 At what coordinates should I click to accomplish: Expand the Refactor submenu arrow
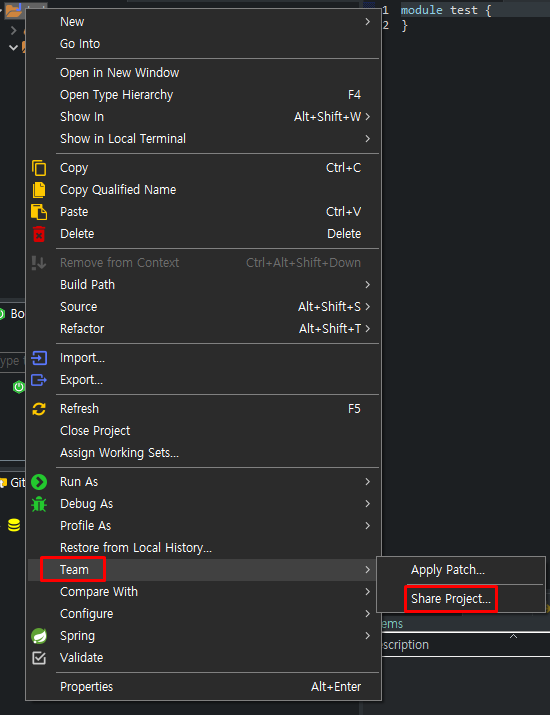click(368, 328)
